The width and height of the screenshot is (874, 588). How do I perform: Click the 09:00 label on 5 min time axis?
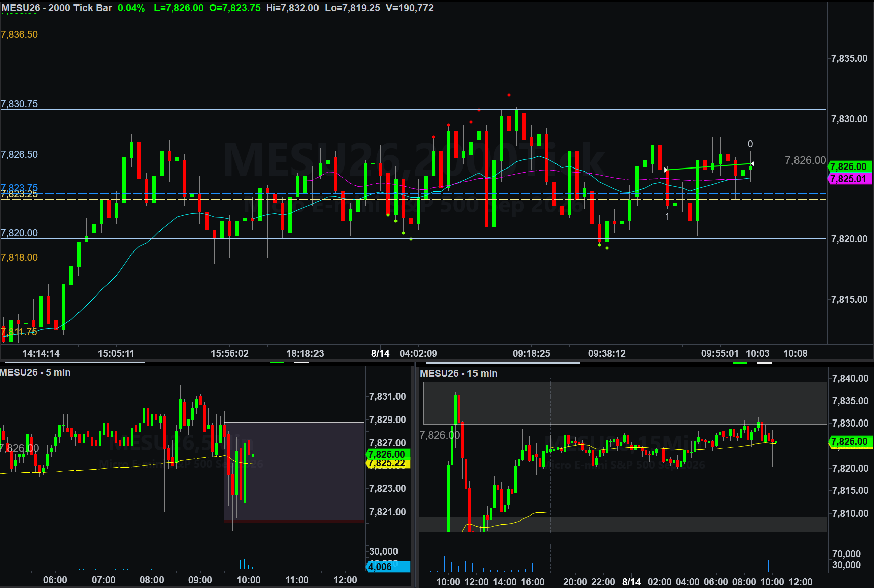(x=200, y=580)
